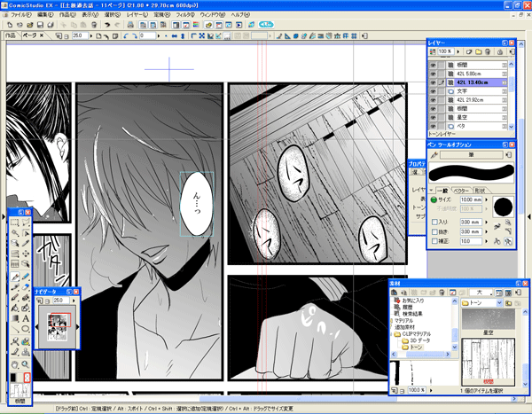532x414 pixels.
Task: Click the pen size 10.00 mm field
Action: click(x=471, y=199)
